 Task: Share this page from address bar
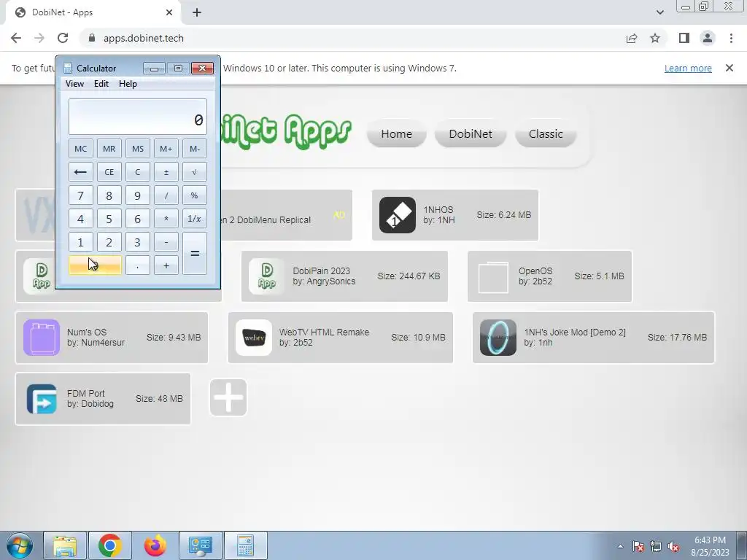pos(632,38)
